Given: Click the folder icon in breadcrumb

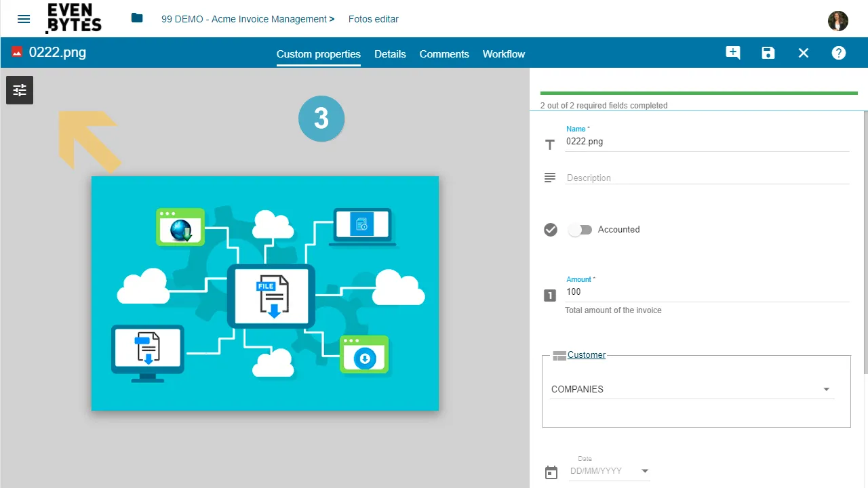Looking at the screenshot, I should pyautogui.click(x=137, y=18).
